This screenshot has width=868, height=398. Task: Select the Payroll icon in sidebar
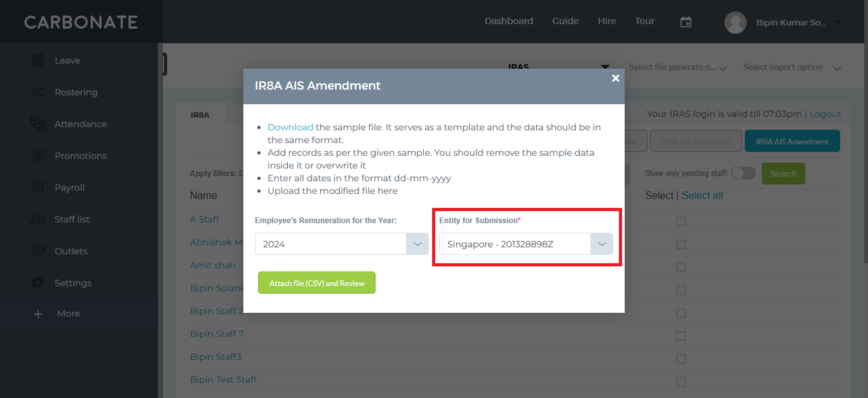[x=38, y=188]
